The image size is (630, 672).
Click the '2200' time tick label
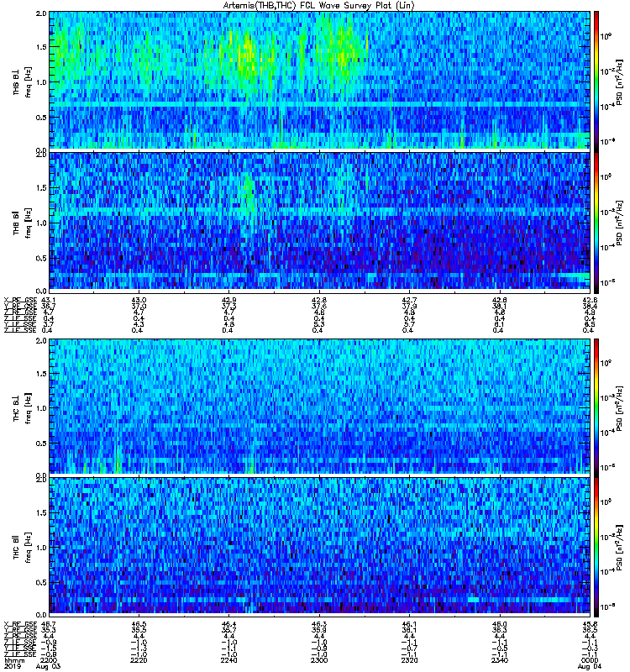49,660
